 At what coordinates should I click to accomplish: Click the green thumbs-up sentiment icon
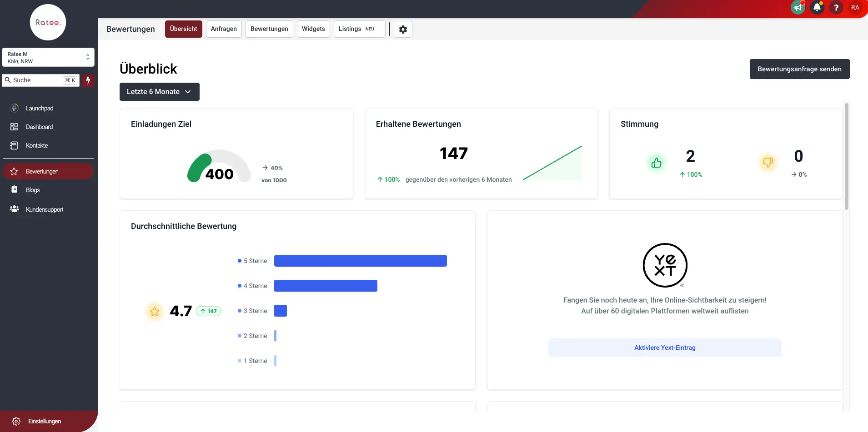point(656,163)
